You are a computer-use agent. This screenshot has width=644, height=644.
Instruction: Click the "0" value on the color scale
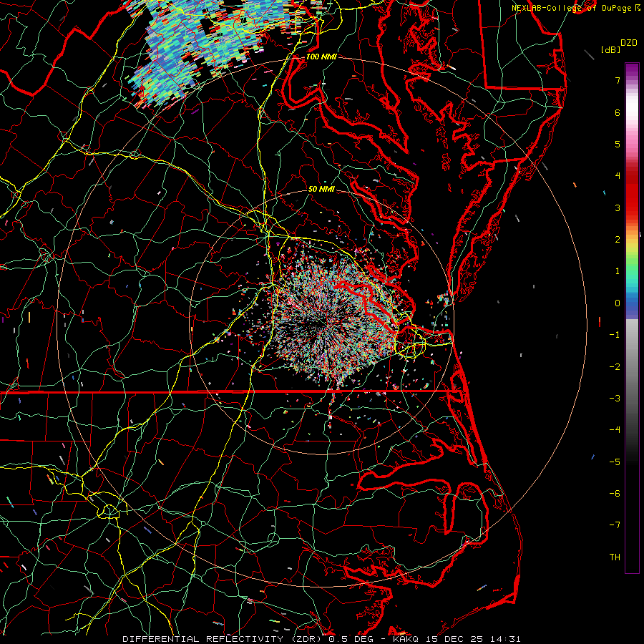(x=618, y=303)
